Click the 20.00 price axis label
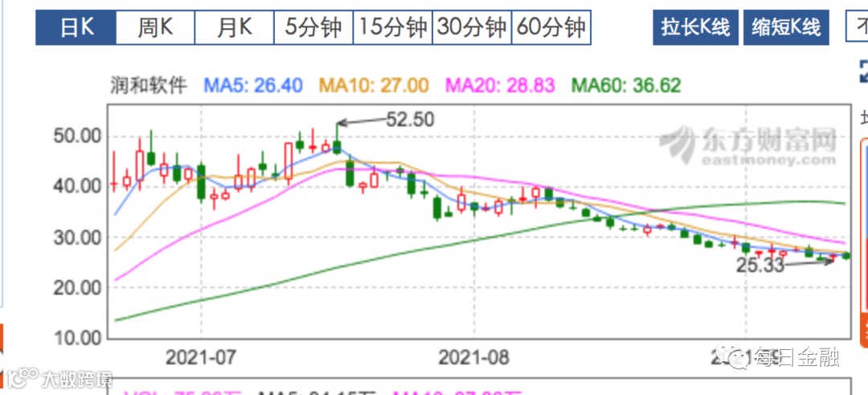 click(x=77, y=288)
